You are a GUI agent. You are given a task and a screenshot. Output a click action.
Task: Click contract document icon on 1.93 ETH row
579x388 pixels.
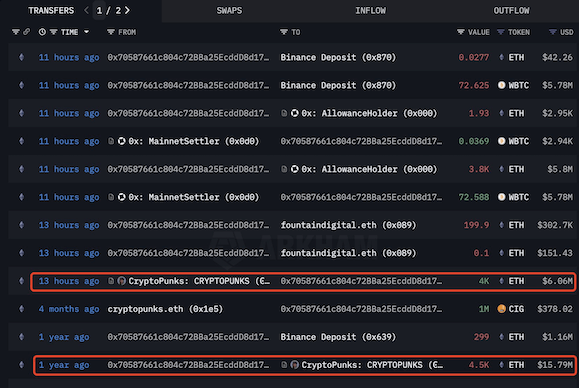(x=284, y=113)
